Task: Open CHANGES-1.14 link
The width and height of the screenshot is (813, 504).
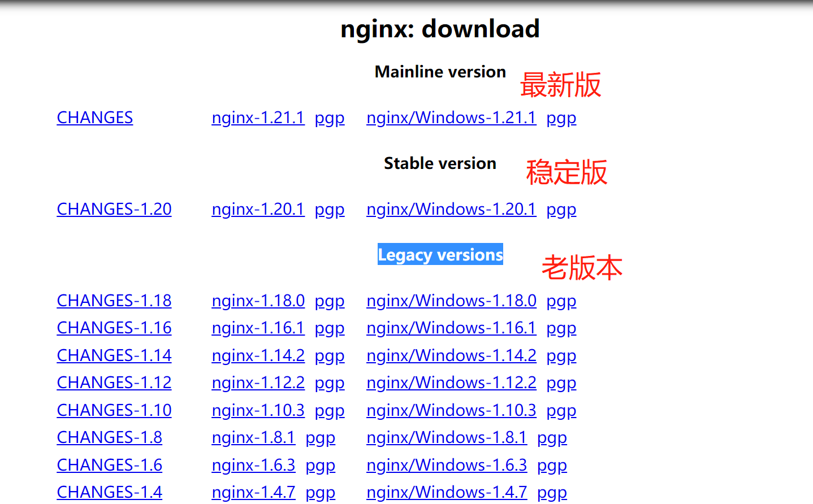Action: [114, 355]
